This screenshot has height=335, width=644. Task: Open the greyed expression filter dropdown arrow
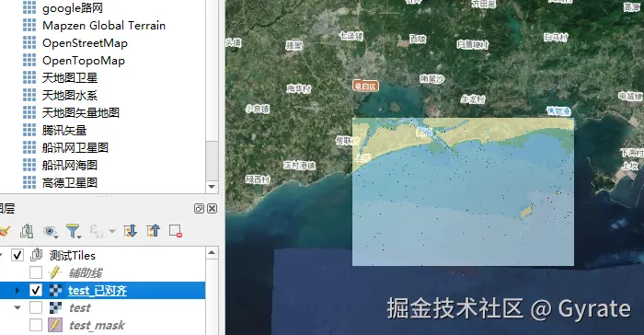point(111,231)
